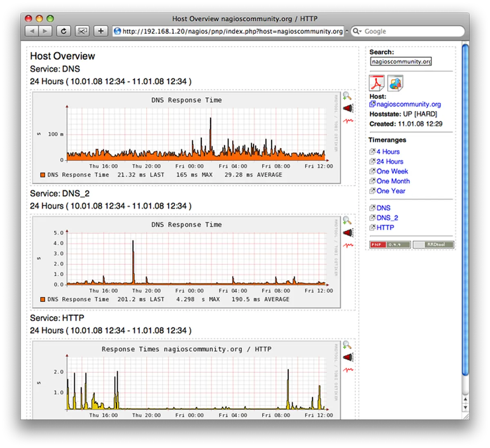This screenshot has height=448, width=490.
Task: Click "21.32 ms LAST" in DNS legend
Action: 141,175
